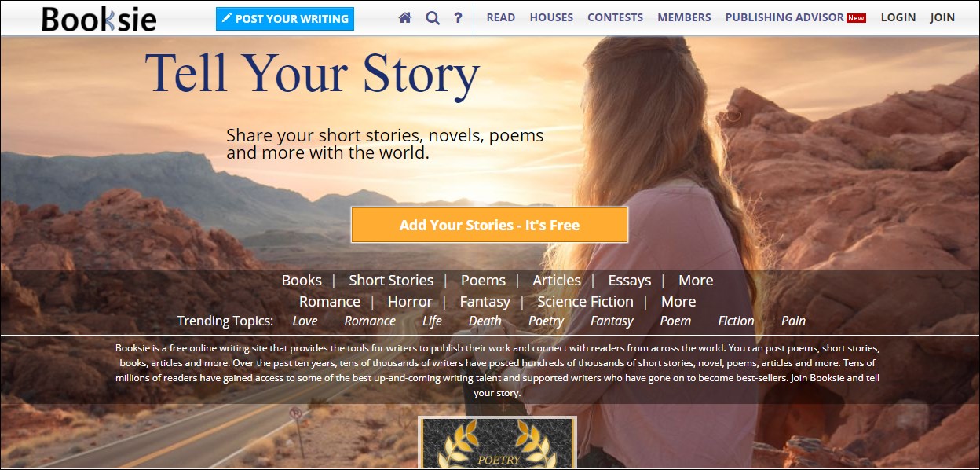Click the question mark help icon
This screenshot has height=470, width=980.
click(x=459, y=17)
